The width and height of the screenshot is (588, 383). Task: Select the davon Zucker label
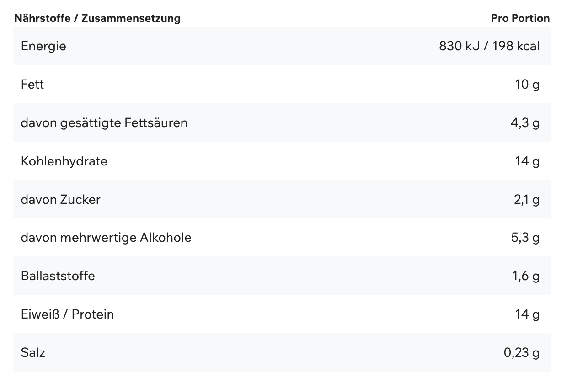click(x=60, y=200)
